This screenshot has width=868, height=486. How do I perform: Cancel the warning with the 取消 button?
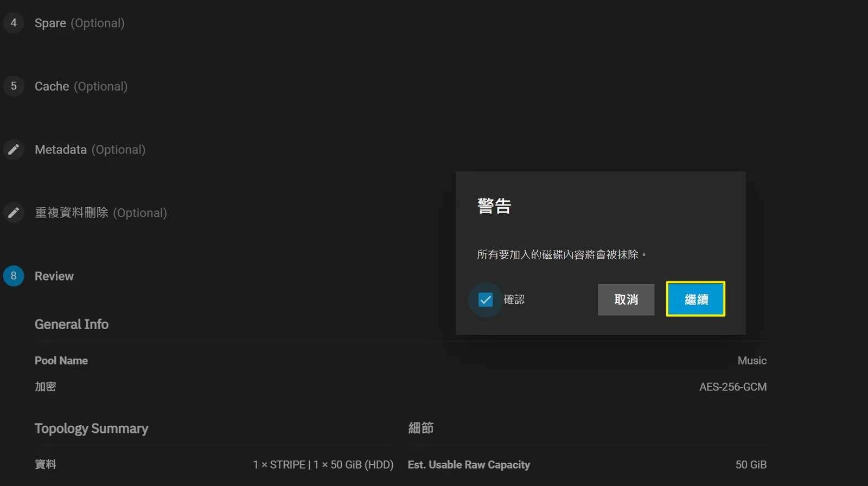point(626,299)
